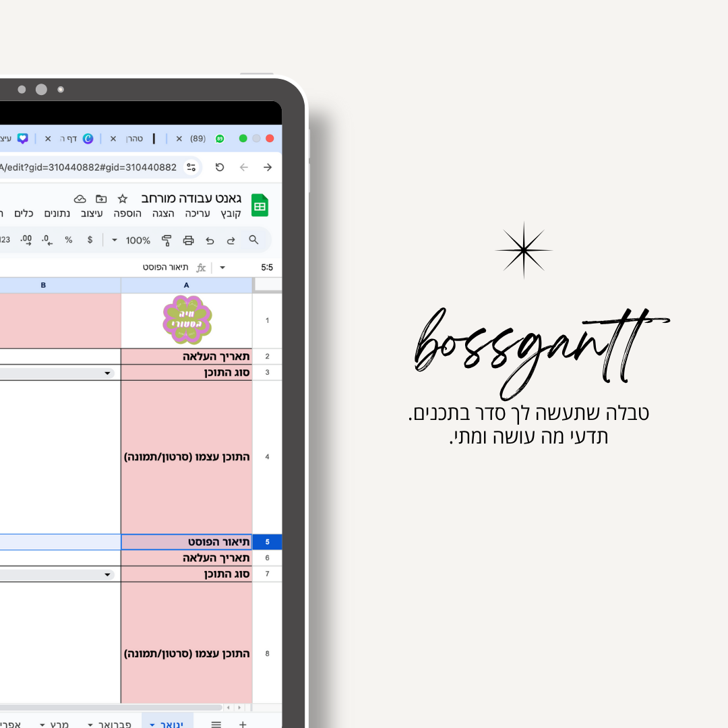Open the קובץ (File) menu

pyautogui.click(x=229, y=214)
